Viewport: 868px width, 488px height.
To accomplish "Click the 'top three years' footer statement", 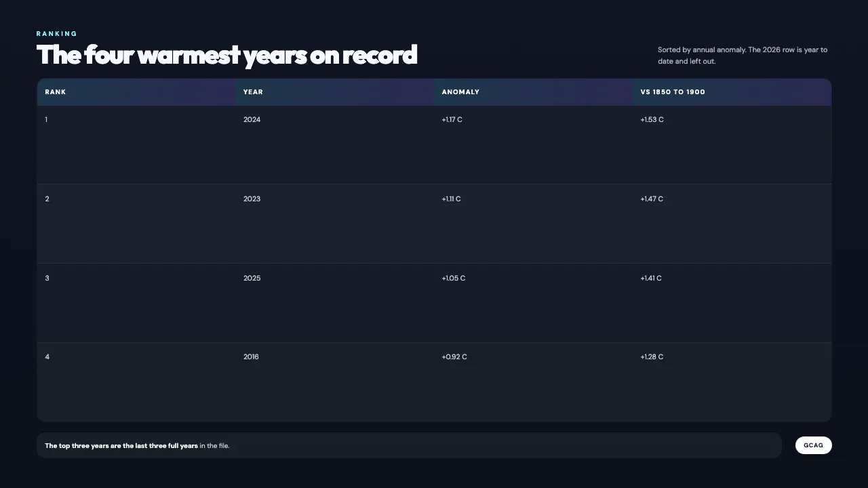I will (137, 446).
